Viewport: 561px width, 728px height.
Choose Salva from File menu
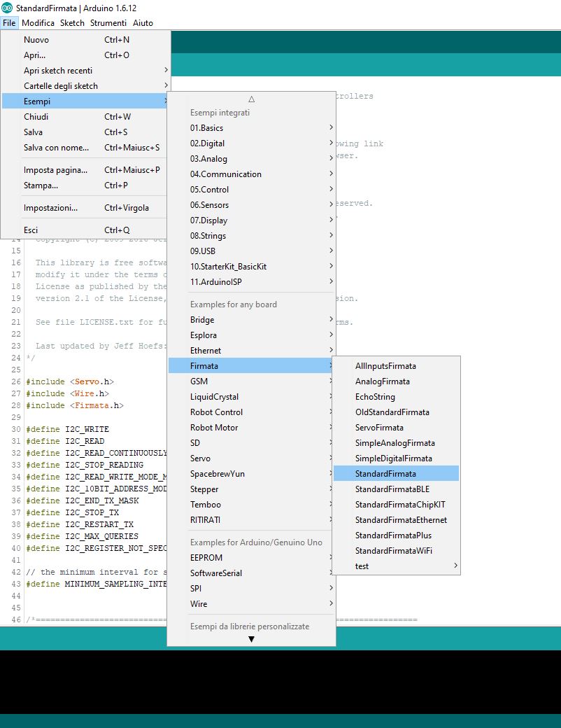click(x=85, y=132)
